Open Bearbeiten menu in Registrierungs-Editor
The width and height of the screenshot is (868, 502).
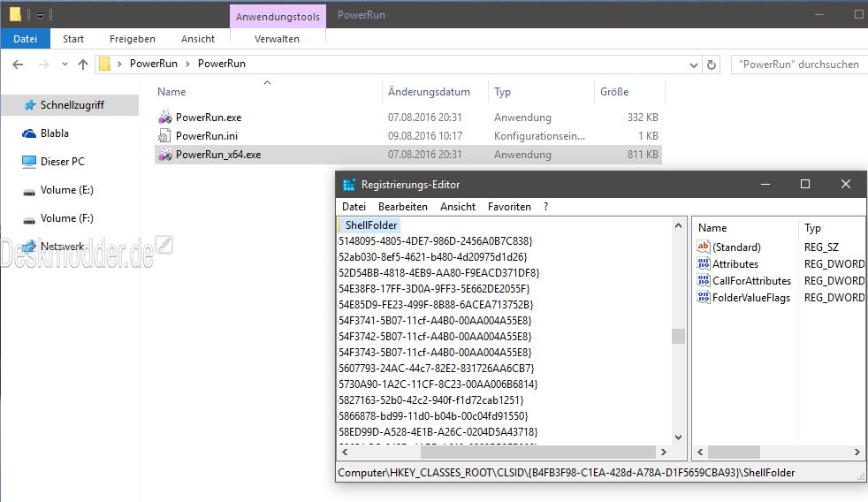coord(403,207)
